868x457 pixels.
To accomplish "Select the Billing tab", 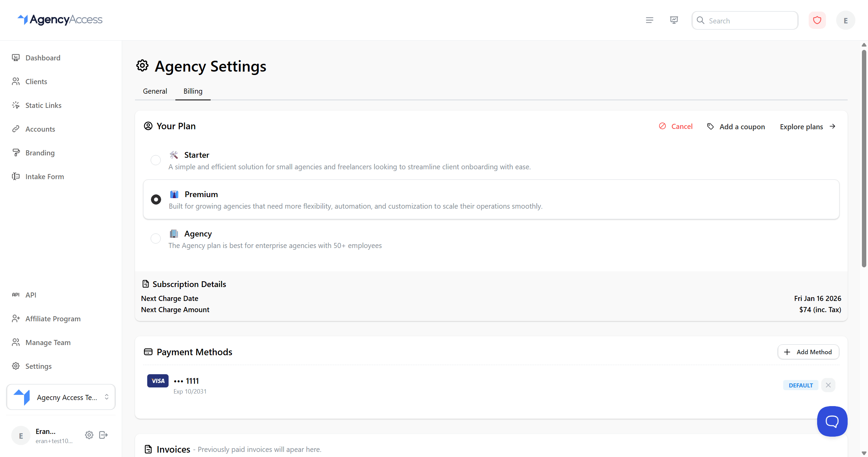I will click(193, 91).
